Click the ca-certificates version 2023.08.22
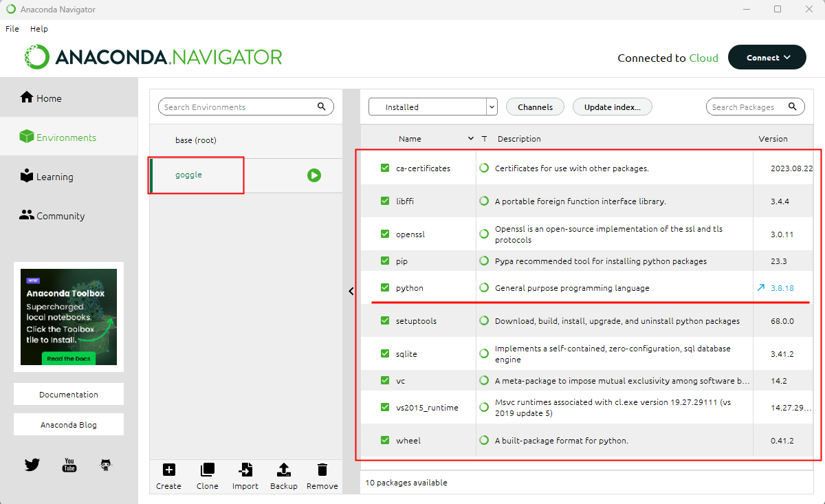Screen dimensions: 825x504 [792, 168]
